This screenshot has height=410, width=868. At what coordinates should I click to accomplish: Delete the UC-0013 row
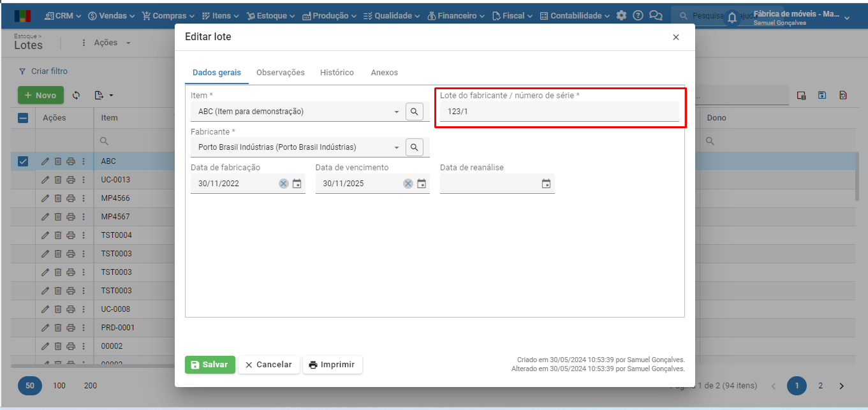pyautogui.click(x=57, y=180)
